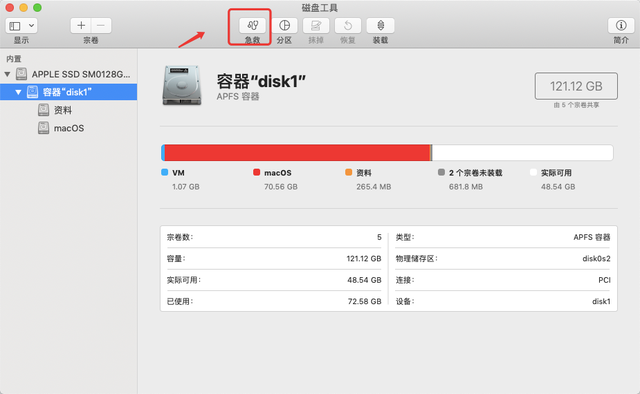Click the First Aid (急救) toolbar icon
Screen dimensions: 640x394
point(252,26)
